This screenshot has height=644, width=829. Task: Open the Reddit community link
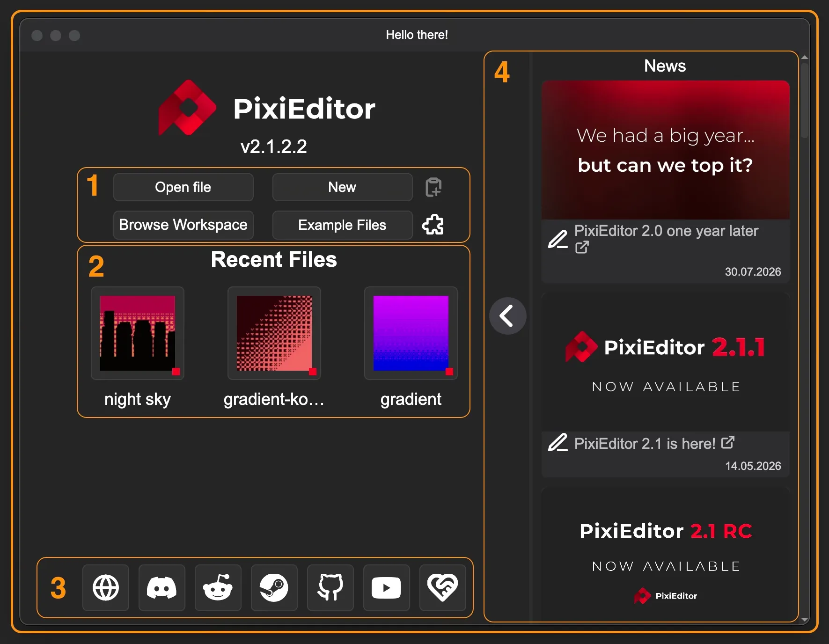click(218, 587)
